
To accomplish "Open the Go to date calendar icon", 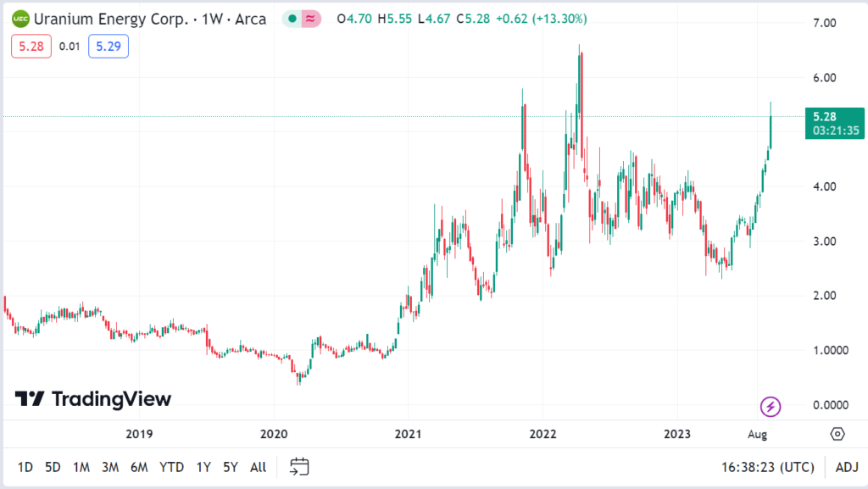I will 298,467.
